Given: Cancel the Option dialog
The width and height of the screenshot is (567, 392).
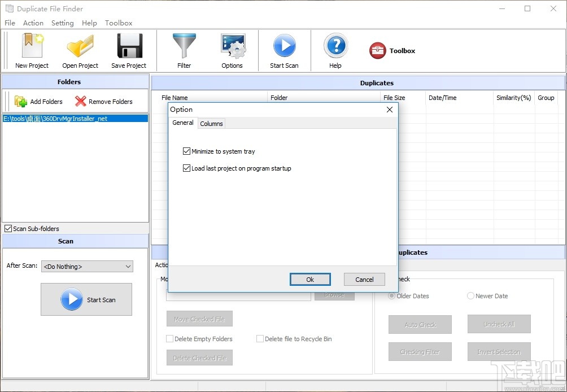Looking at the screenshot, I should pos(364,279).
